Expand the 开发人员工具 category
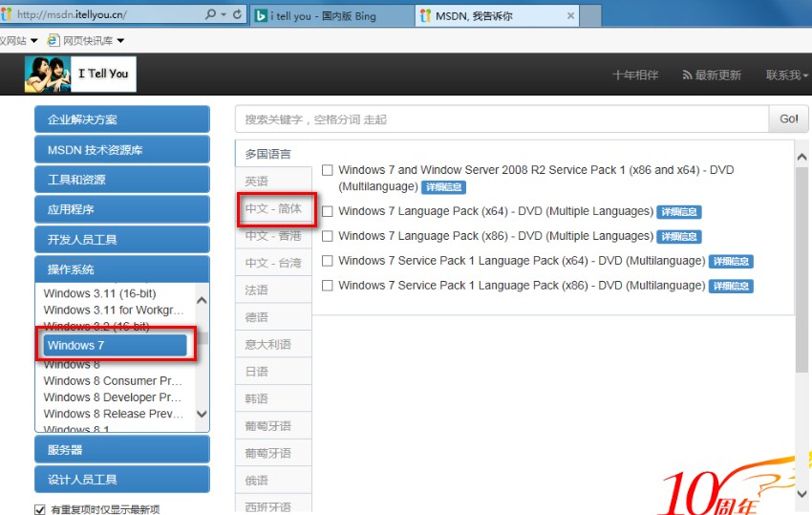This screenshot has height=515, width=812. [x=122, y=240]
